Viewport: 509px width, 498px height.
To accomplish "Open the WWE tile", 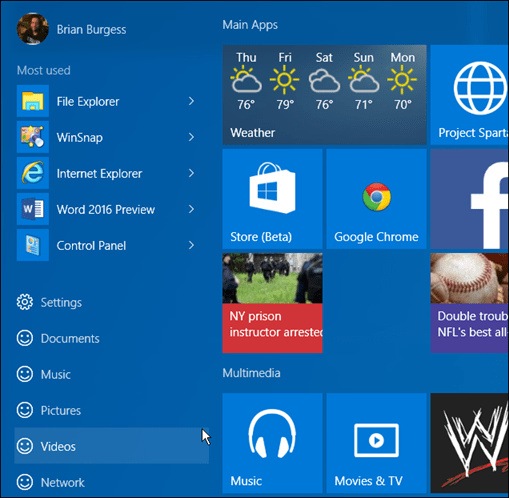I will coord(469,443).
